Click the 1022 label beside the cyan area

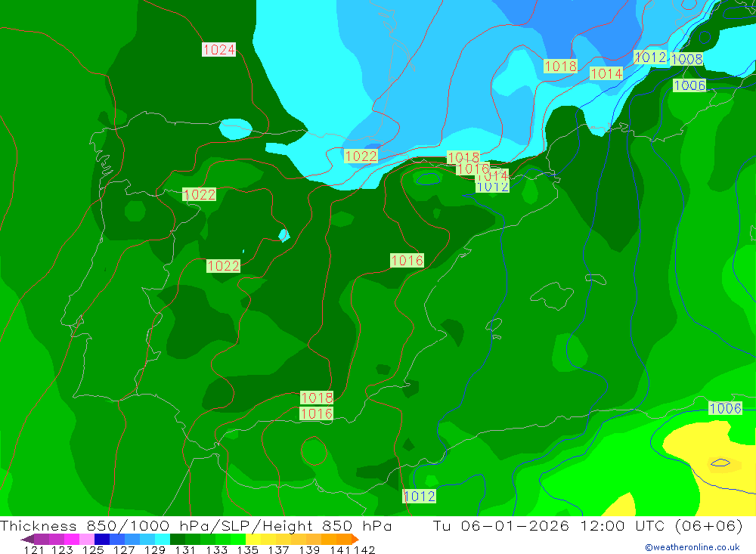click(361, 156)
